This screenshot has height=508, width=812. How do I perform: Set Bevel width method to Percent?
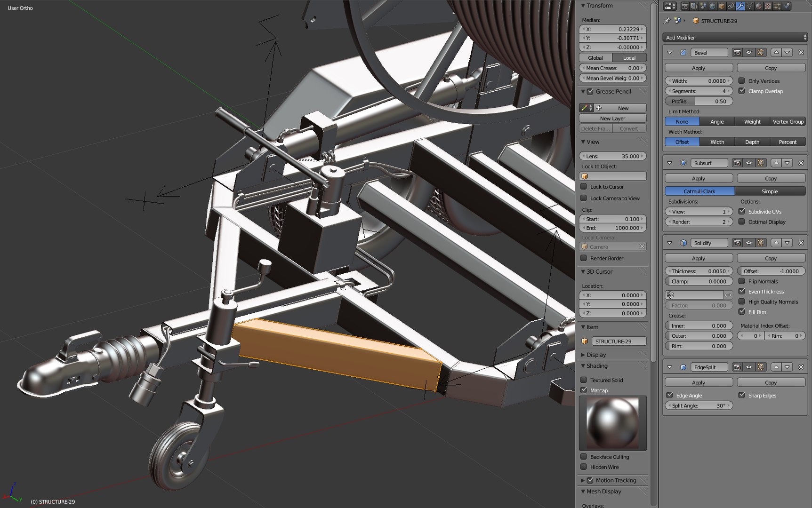[788, 142]
